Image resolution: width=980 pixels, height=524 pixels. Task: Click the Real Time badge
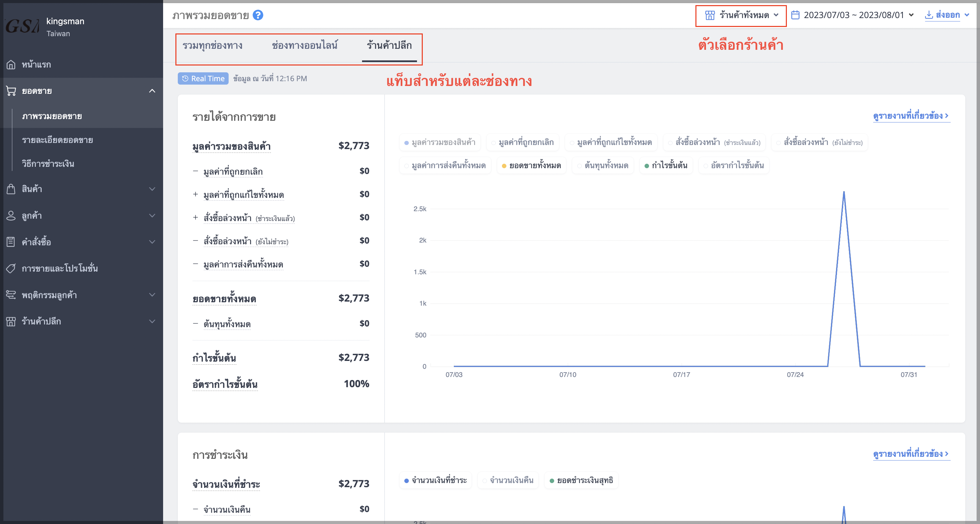click(203, 79)
